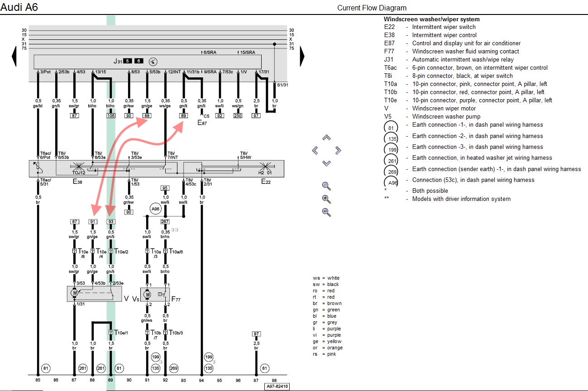Click the washer pump V5 motor symbol

coord(147,295)
